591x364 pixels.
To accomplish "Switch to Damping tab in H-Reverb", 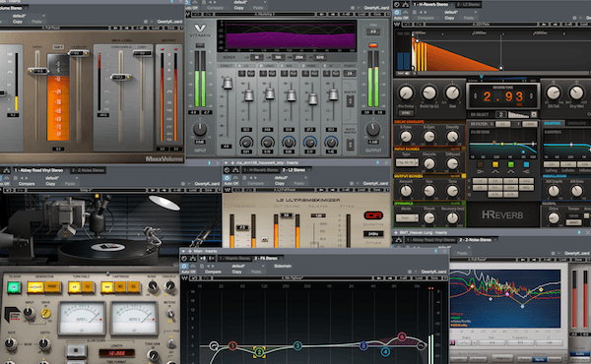I will pyautogui.click(x=553, y=124).
